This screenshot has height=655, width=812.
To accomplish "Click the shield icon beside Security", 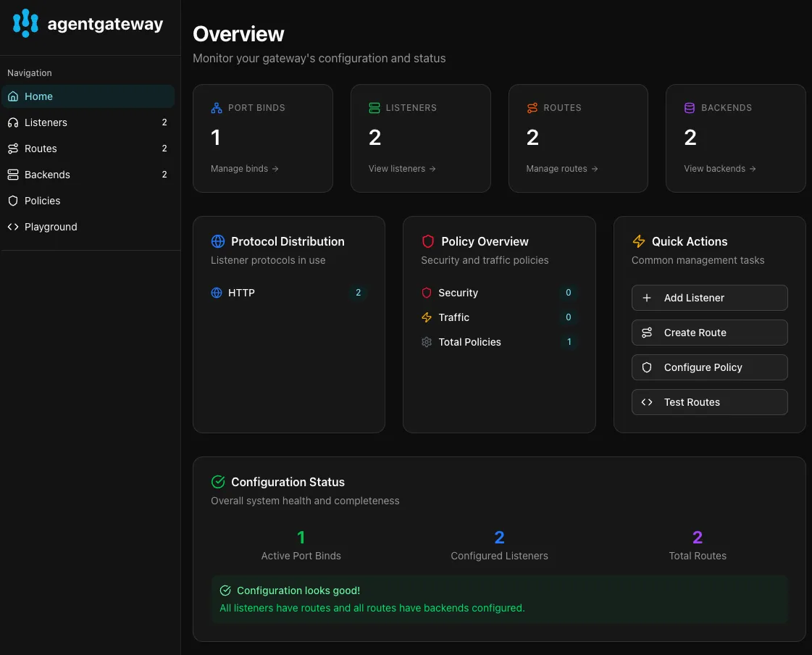I will coord(427,293).
